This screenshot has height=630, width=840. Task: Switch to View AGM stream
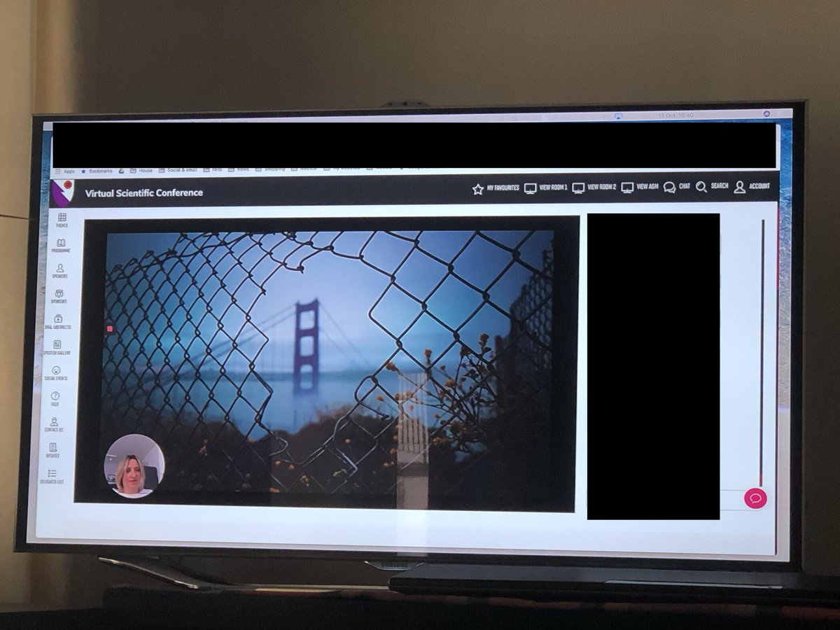point(640,188)
